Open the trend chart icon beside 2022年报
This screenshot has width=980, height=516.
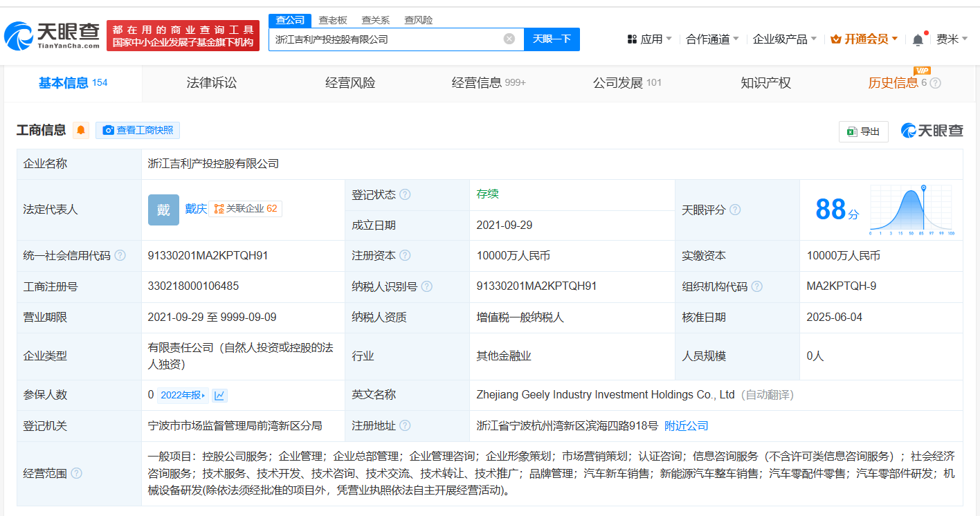tap(219, 395)
